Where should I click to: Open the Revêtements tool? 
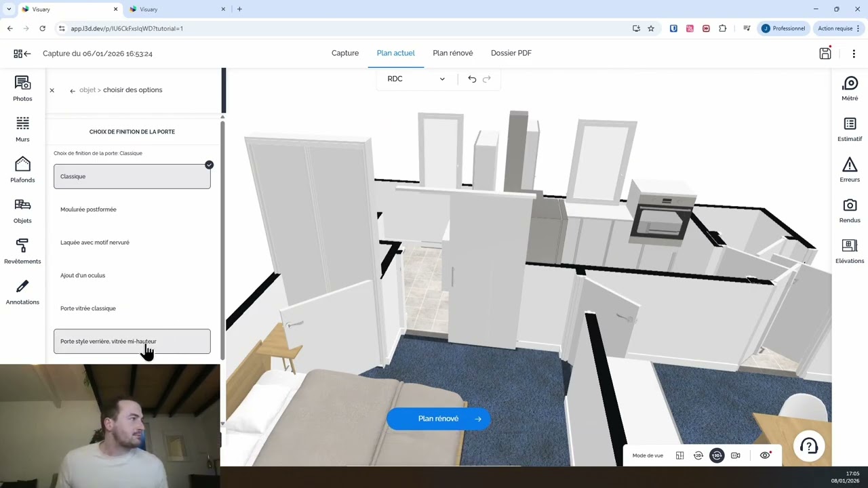(x=22, y=251)
